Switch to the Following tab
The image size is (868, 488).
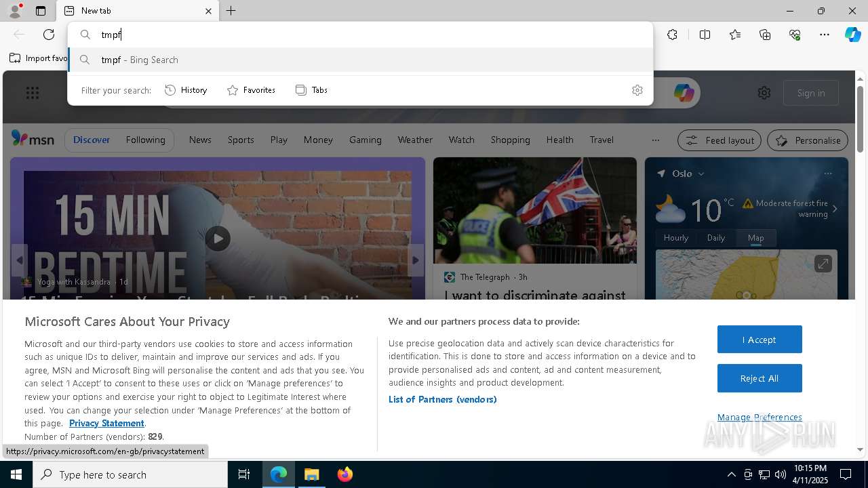145,140
